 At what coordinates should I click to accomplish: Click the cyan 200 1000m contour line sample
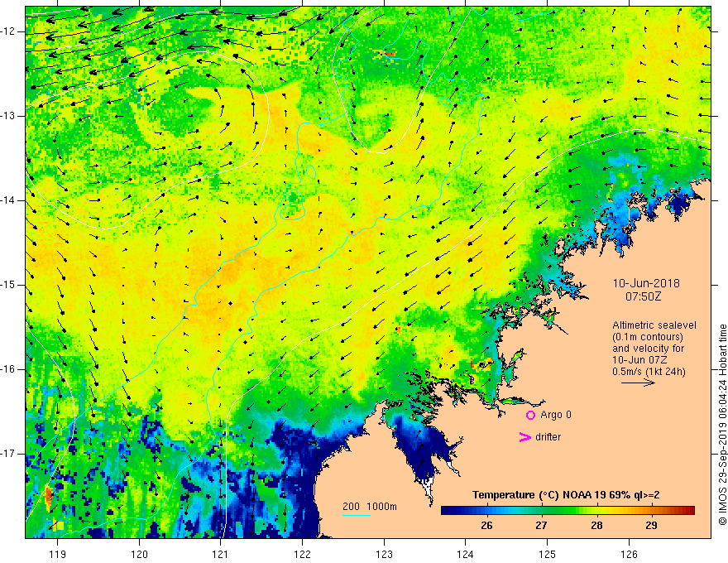click(x=357, y=515)
